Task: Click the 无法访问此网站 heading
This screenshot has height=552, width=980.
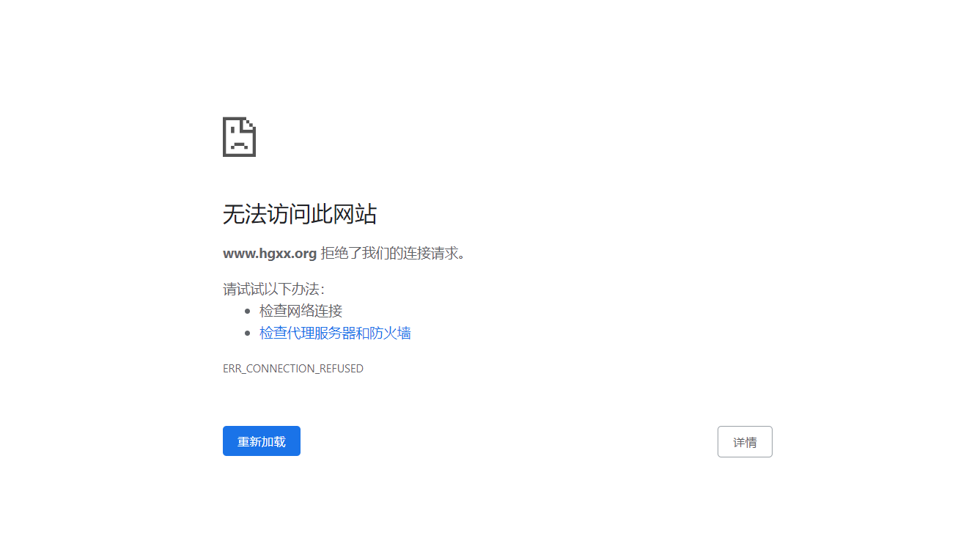Action: click(300, 214)
